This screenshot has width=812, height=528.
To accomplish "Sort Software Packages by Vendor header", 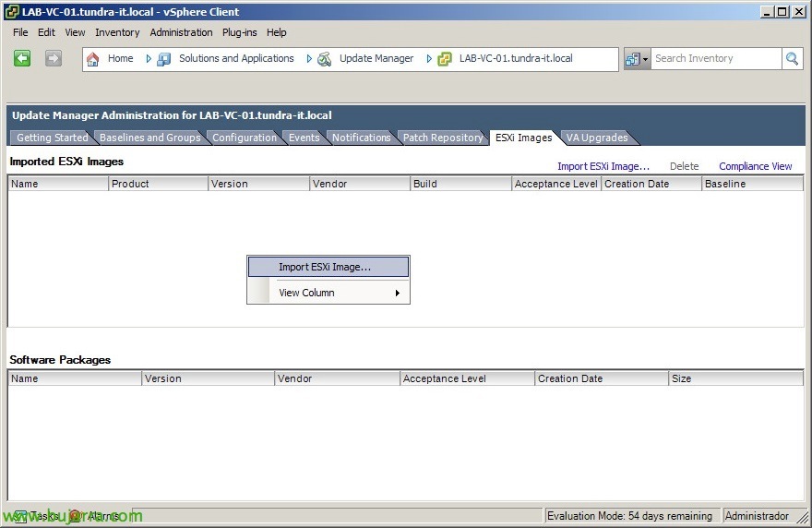I will click(337, 378).
